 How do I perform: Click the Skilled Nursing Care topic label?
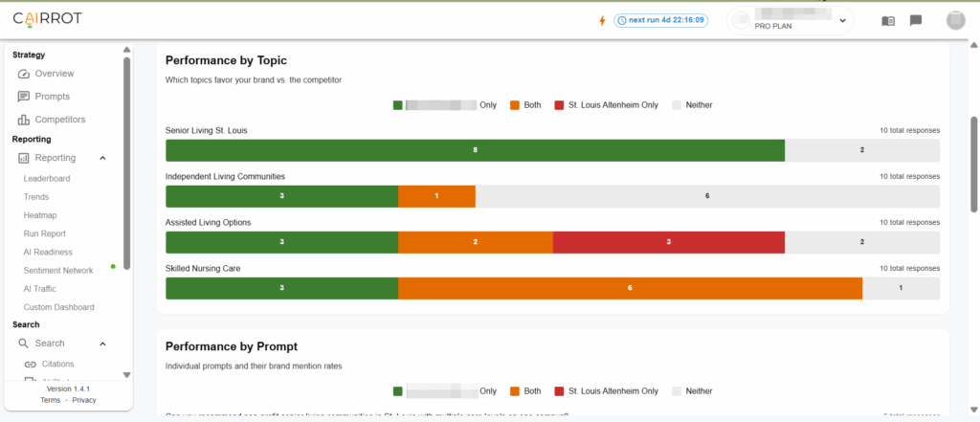click(203, 268)
